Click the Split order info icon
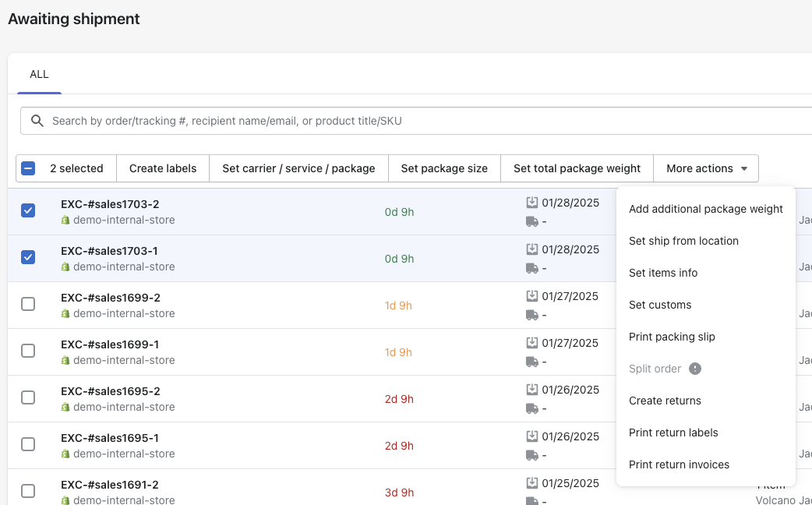Screen dimensions: 812x505 [695, 369]
